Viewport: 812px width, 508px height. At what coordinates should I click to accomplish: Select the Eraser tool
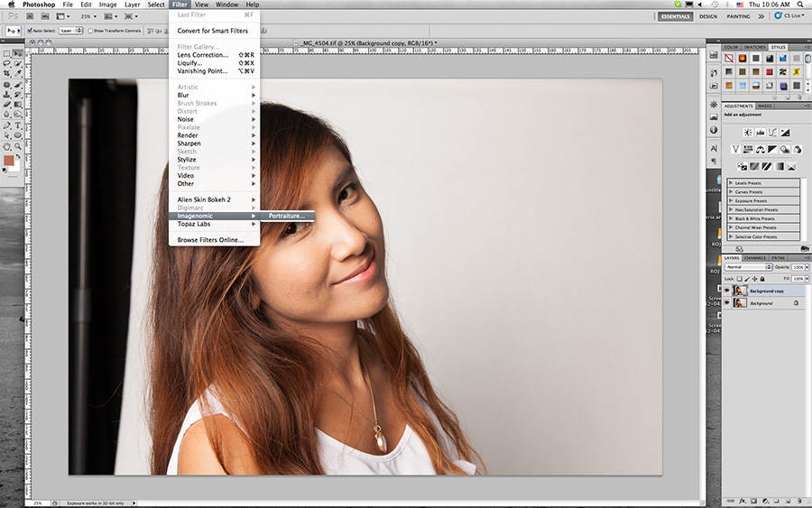pyautogui.click(x=6, y=104)
